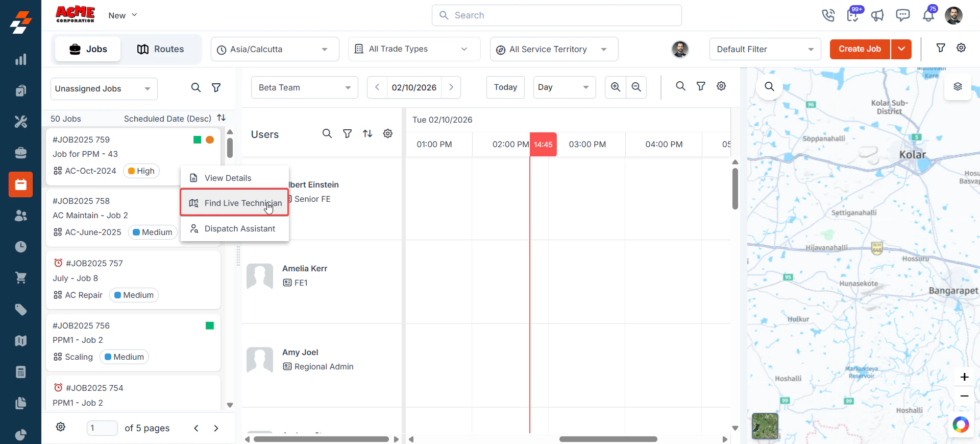
Task: Sort the Users list
Action: tap(367, 134)
